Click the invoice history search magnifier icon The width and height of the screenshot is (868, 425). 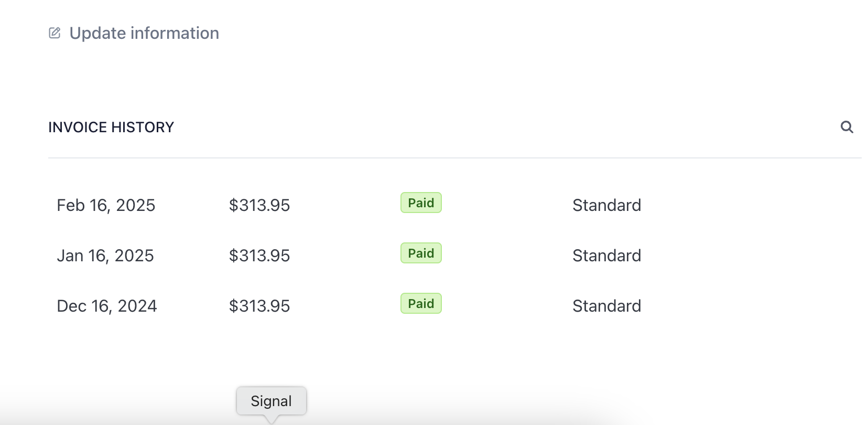[847, 127]
